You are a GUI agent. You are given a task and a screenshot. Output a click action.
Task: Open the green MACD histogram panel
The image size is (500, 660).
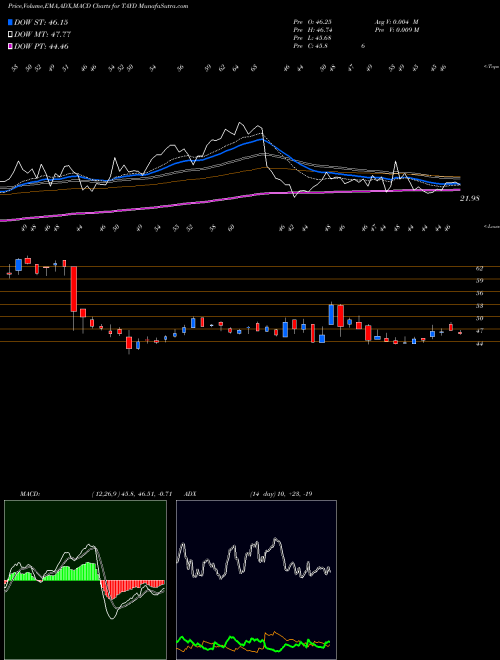click(85, 580)
